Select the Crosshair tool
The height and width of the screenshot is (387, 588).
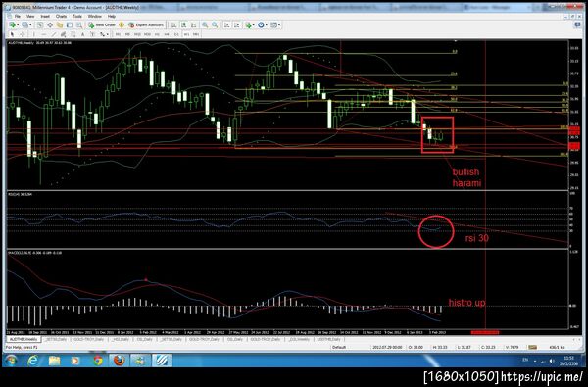click(x=23, y=34)
